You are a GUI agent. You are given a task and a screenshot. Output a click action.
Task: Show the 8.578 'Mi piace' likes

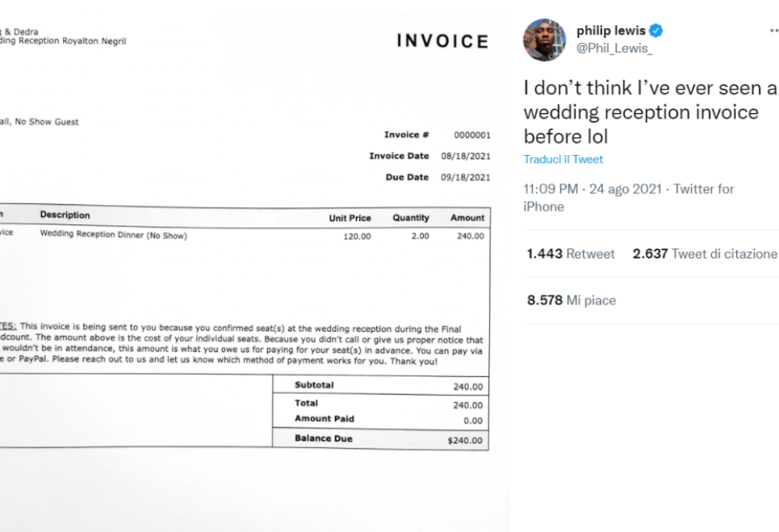(x=571, y=301)
